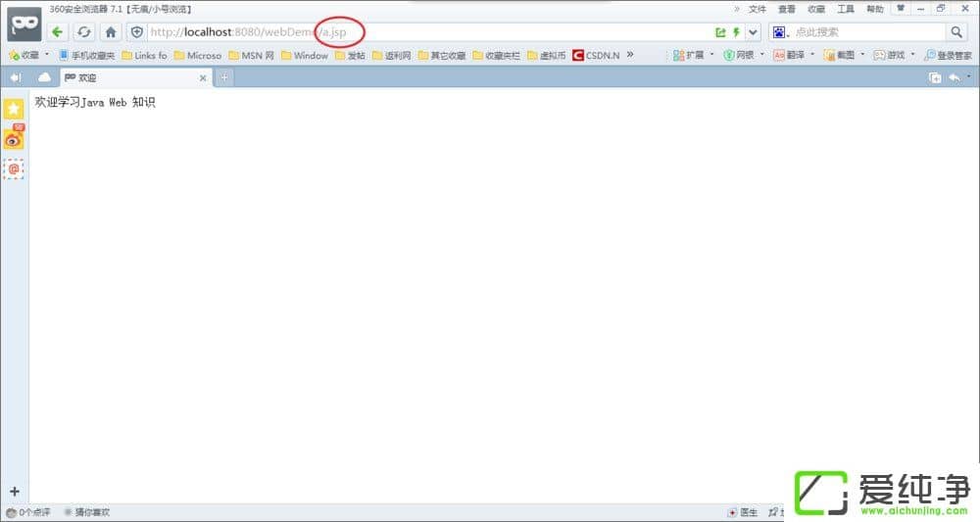Click the green lightning speed mode icon
980x522 pixels.
736,31
